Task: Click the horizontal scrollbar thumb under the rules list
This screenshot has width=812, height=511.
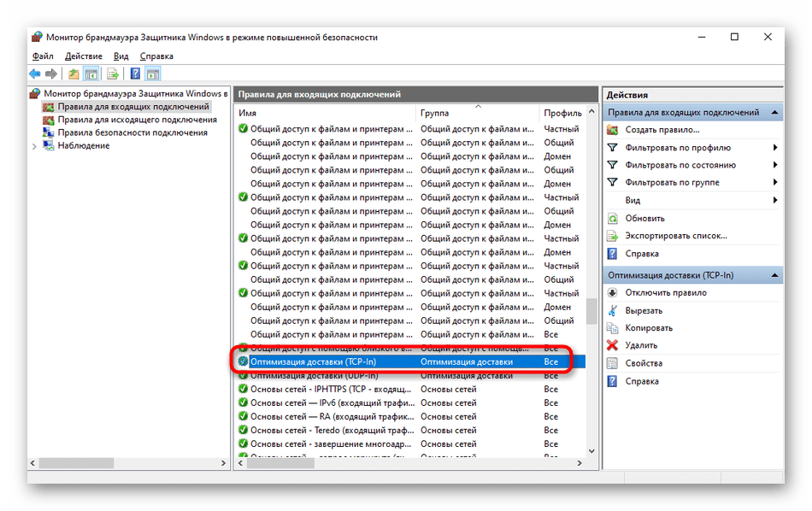Action: (280, 463)
